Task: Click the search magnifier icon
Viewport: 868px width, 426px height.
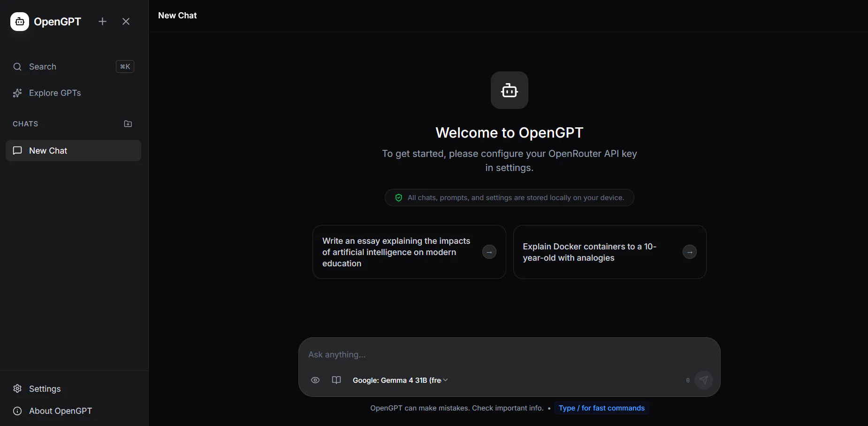Action: (17, 67)
